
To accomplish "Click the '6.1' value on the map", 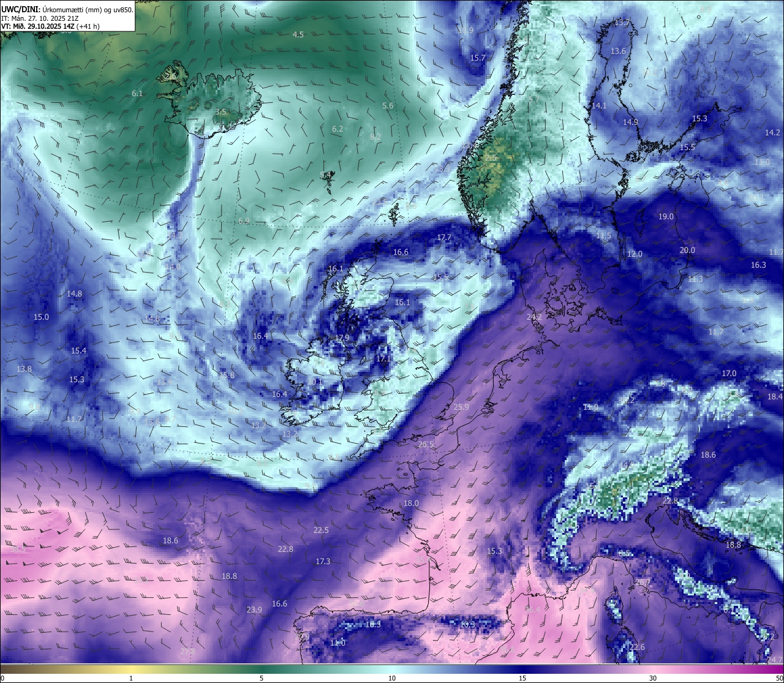I will tap(137, 94).
